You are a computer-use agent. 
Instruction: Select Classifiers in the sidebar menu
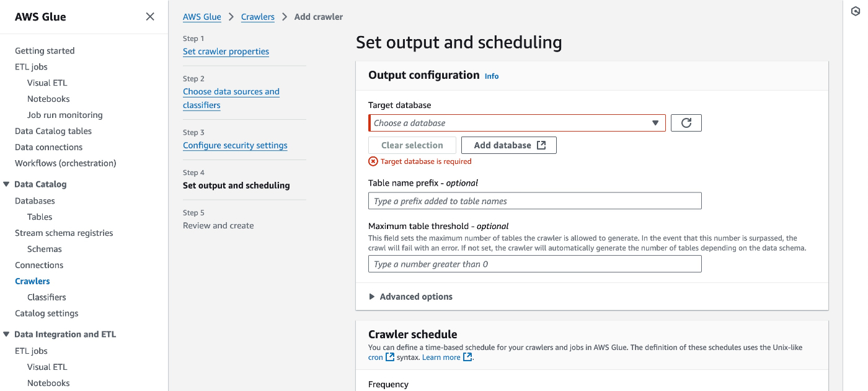46,297
